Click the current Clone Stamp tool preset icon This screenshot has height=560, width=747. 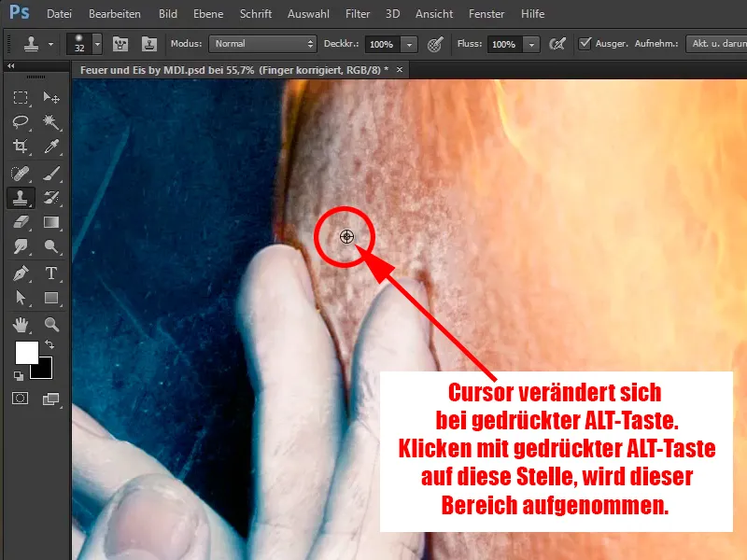coord(32,44)
